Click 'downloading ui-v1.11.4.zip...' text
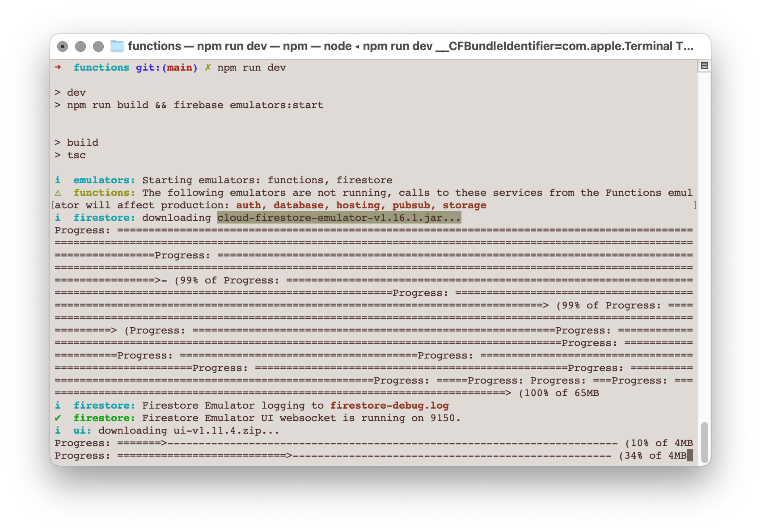 (189, 431)
